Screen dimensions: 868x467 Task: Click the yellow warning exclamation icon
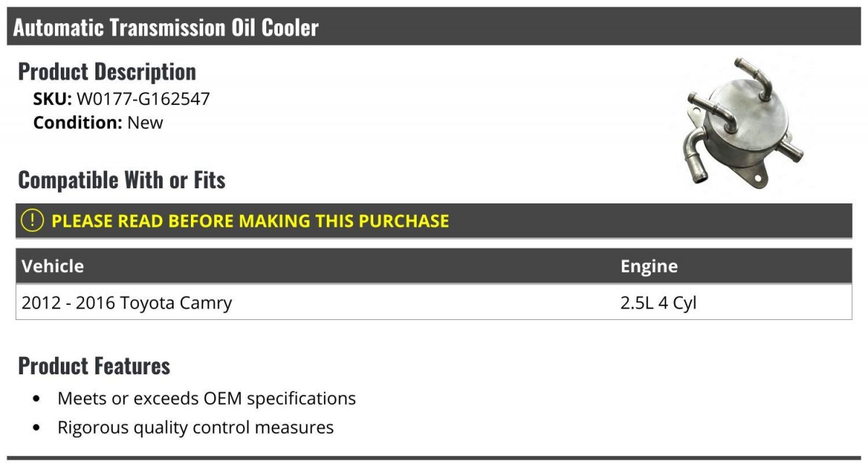pyautogui.click(x=32, y=220)
